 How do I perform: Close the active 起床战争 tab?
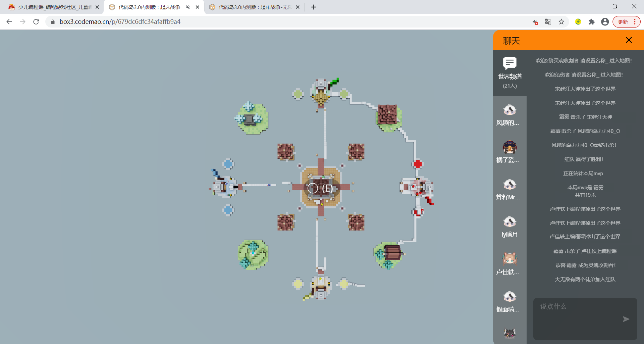tap(198, 7)
